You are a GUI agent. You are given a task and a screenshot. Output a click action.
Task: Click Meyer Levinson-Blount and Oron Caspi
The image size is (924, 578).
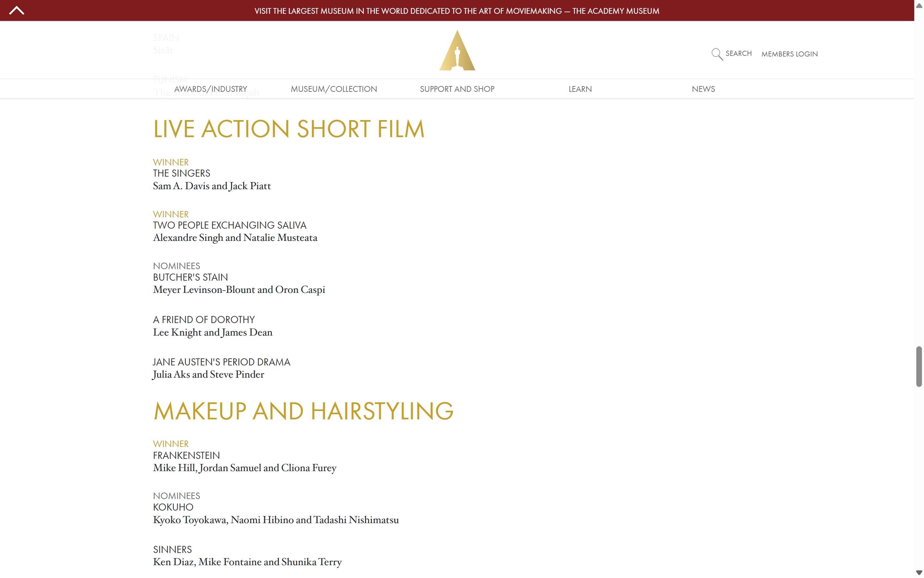coord(239,290)
